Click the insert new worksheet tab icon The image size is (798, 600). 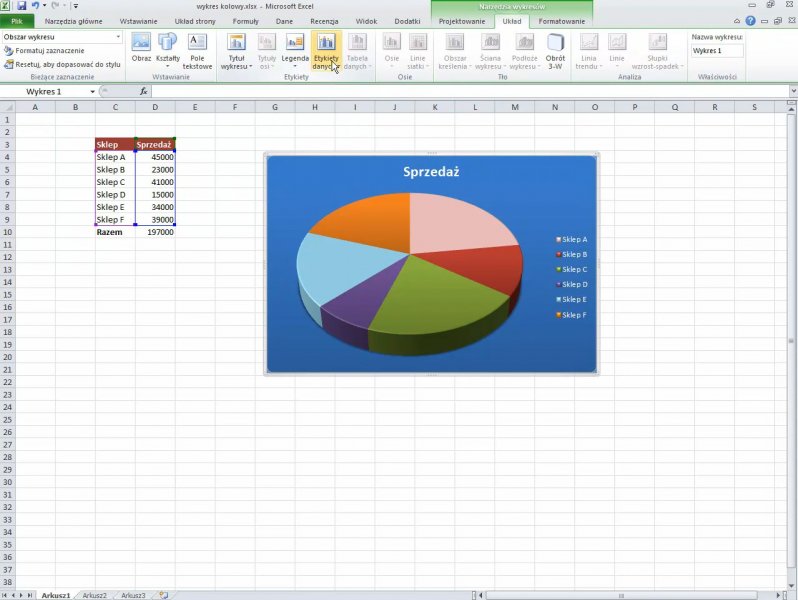163,595
